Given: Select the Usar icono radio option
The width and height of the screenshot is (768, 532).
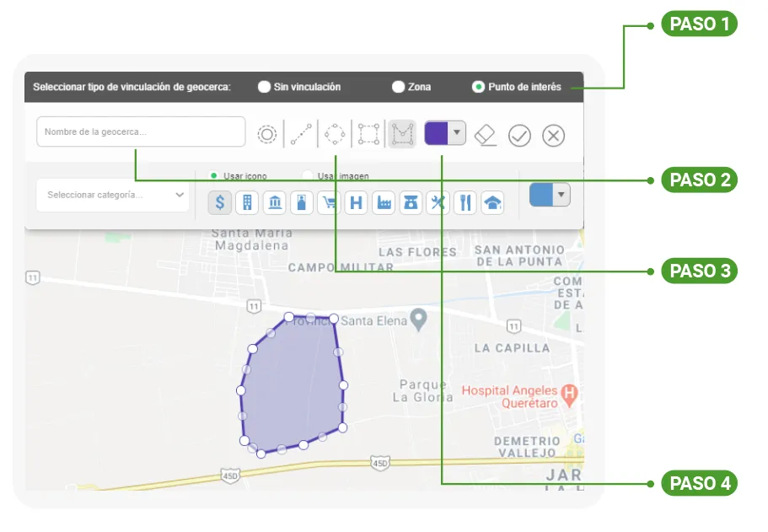Looking at the screenshot, I should click(213, 175).
